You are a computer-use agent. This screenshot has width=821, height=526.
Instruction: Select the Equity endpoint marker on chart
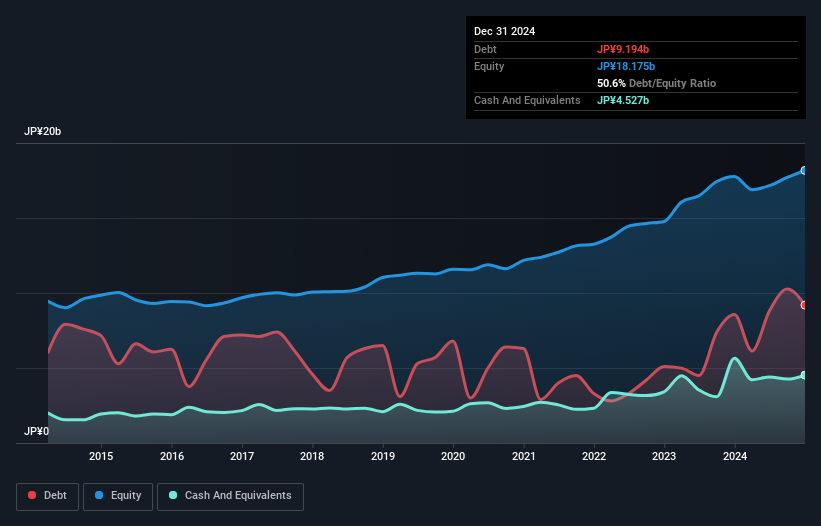click(804, 171)
